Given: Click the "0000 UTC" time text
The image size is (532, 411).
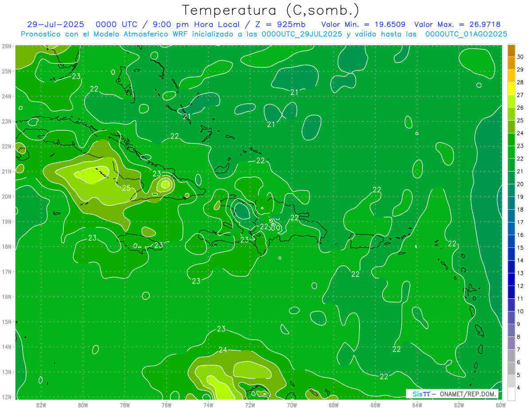Looking at the screenshot, I should coord(116,25).
